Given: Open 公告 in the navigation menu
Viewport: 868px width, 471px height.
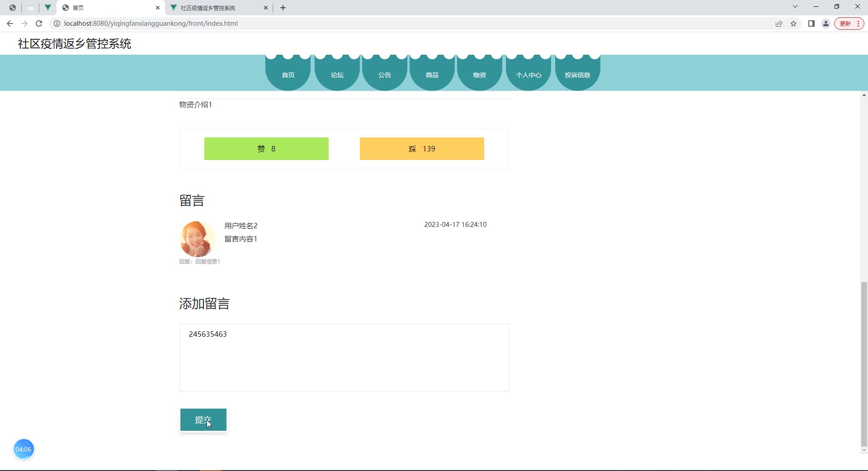Looking at the screenshot, I should pos(385,73).
